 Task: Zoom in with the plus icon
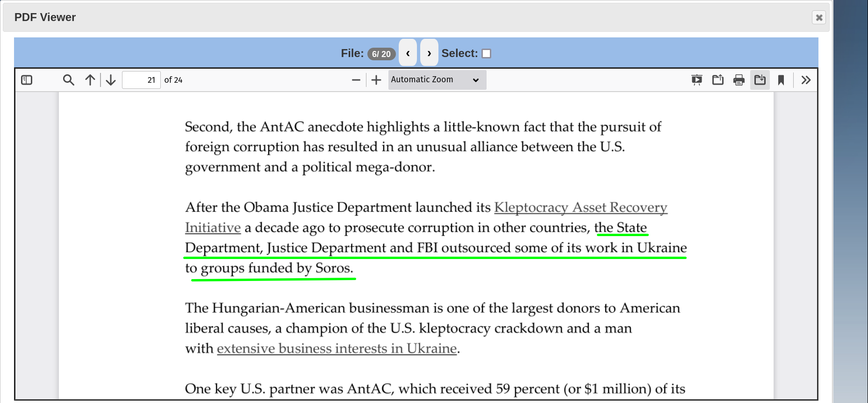376,80
